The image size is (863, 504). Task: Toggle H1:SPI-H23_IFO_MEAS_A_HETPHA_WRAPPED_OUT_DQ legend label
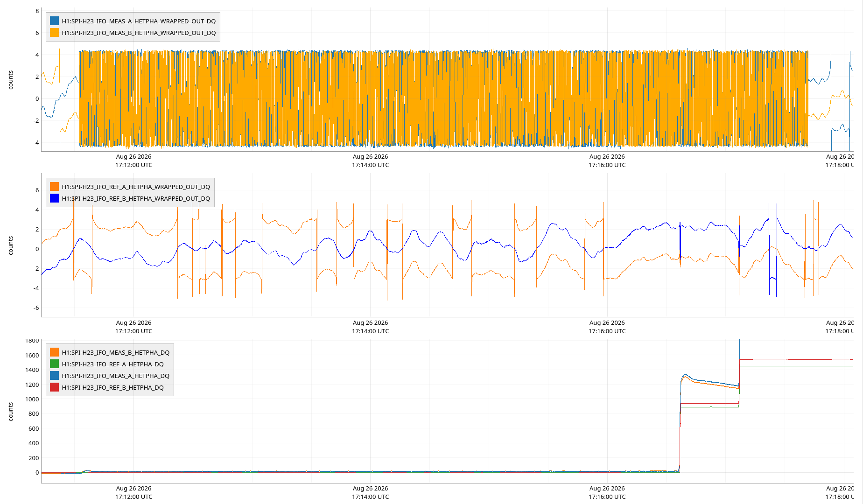[139, 21]
